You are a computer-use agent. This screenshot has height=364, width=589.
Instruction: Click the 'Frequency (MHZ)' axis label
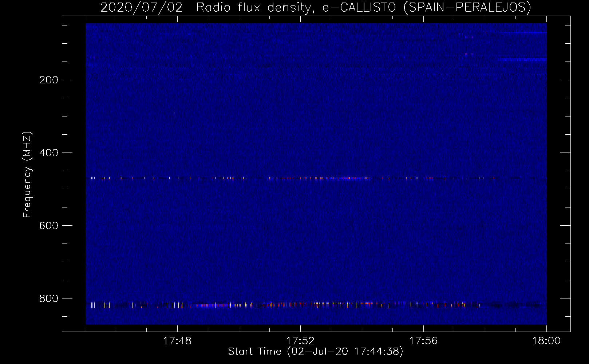(x=27, y=175)
